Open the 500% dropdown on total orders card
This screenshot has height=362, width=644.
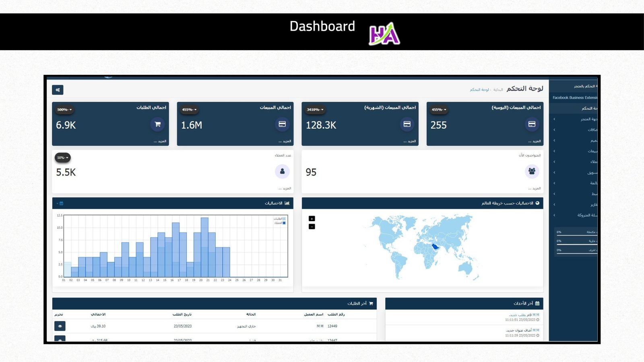(64, 109)
